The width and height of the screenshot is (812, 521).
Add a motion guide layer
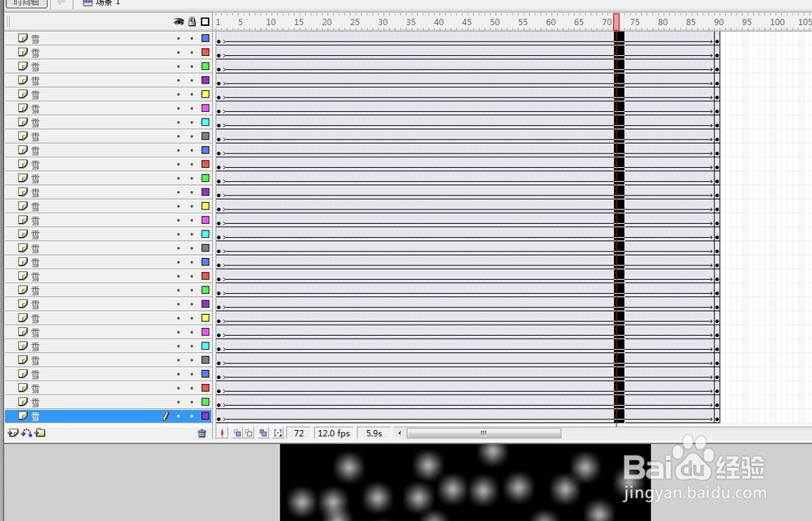coord(27,433)
